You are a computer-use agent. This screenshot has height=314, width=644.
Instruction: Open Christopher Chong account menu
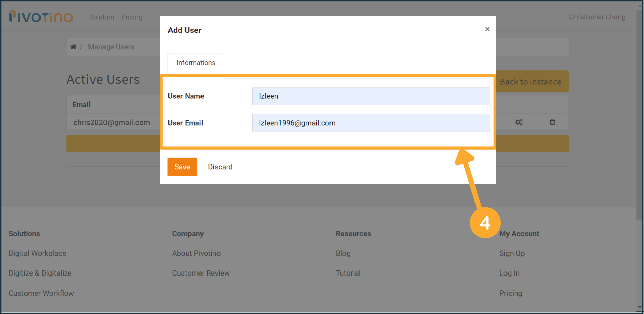596,17
